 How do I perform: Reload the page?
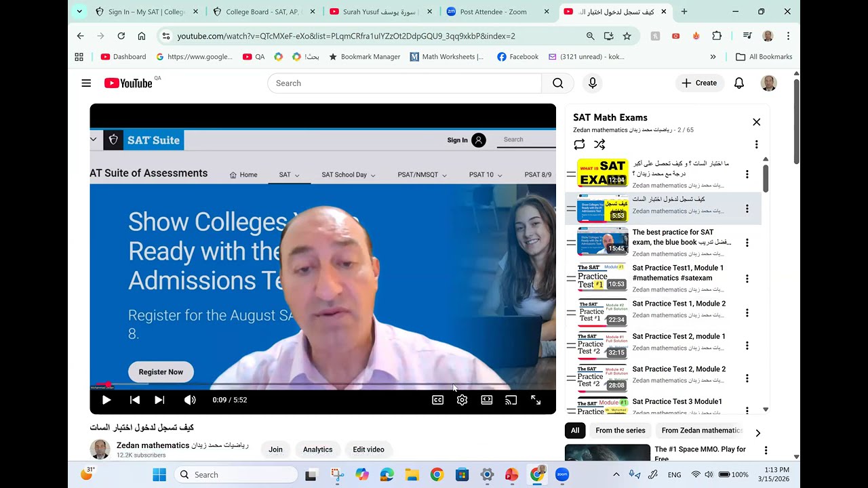(x=121, y=36)
